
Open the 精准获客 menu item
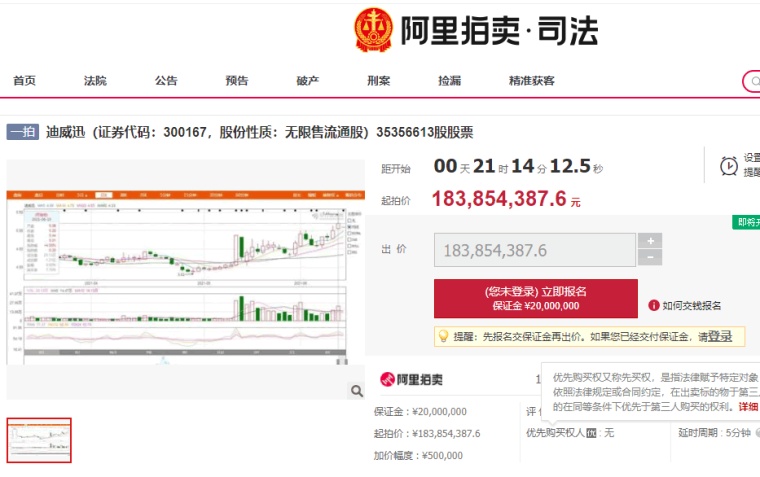tap(531, 81)
